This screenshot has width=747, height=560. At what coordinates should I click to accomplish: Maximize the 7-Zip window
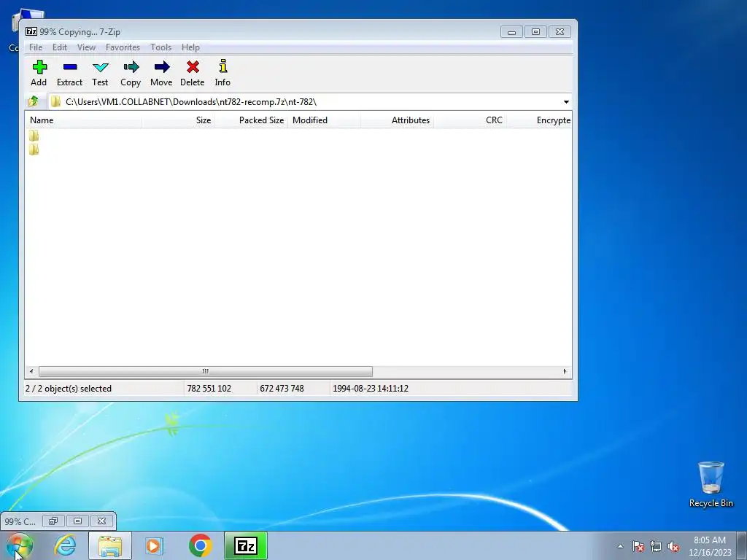pyautogui.click(x=535, y=32)
